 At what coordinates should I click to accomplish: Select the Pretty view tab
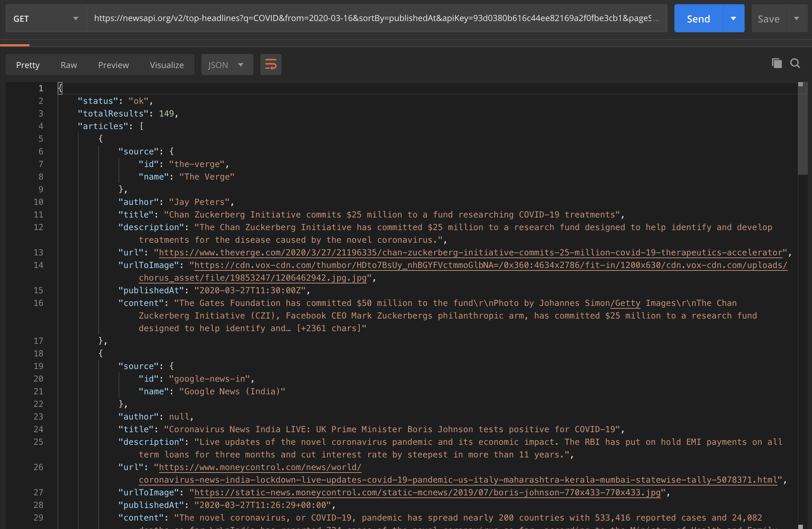[28, 65]
